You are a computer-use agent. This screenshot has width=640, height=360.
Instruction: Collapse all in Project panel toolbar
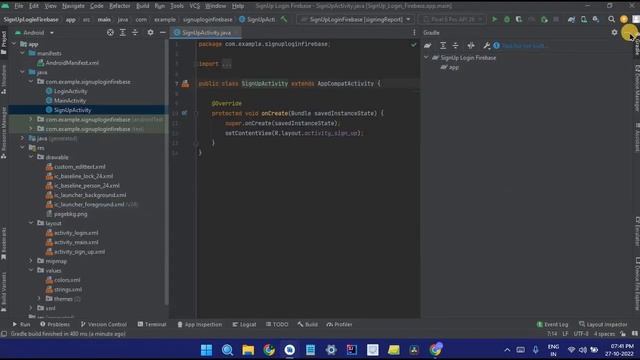[x=135, y=32]
